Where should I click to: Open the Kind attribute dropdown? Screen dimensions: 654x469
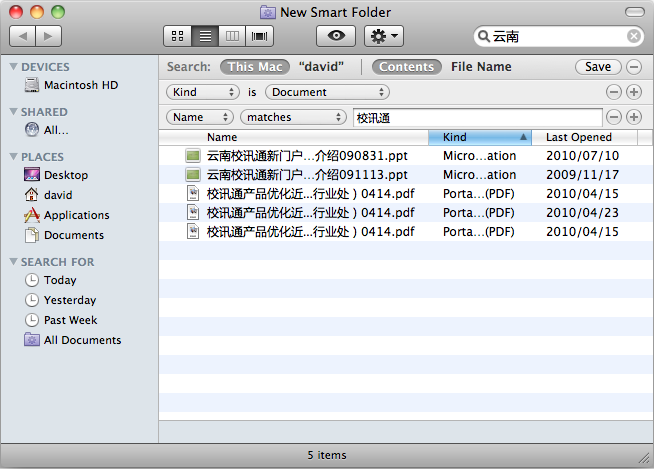tap(203, 92)
